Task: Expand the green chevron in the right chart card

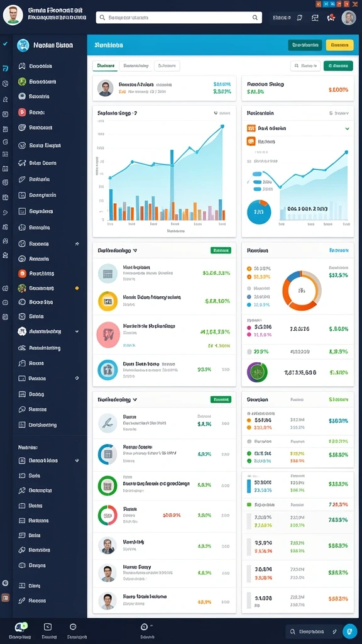Action: click(x=347, y=128)
